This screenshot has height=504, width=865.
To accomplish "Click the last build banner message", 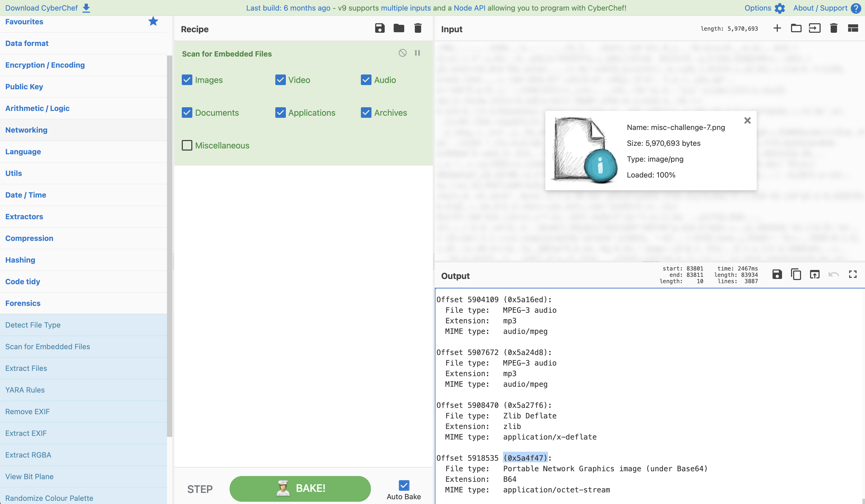I will point(436,8).
